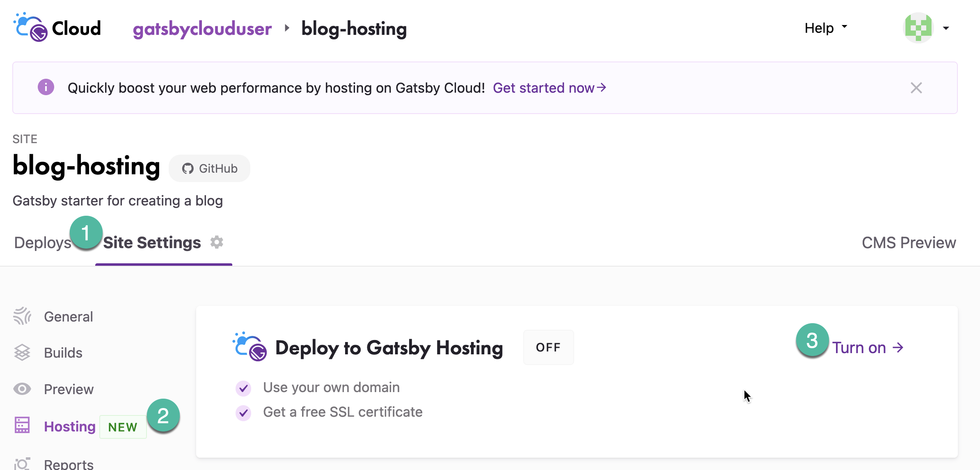This screenshot has width=980, height=470.
Task: Click the Gatsby Cloud logo
Action: pyautogui.click(x=31, y=27)
